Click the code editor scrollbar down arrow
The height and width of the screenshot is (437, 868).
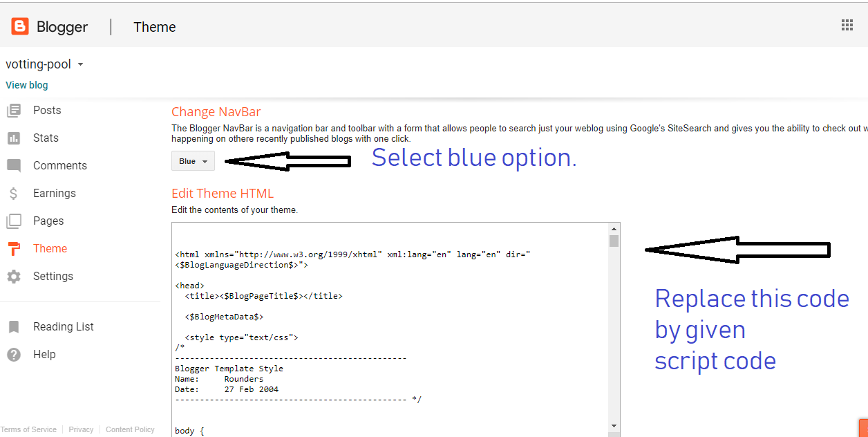(614, 426)
